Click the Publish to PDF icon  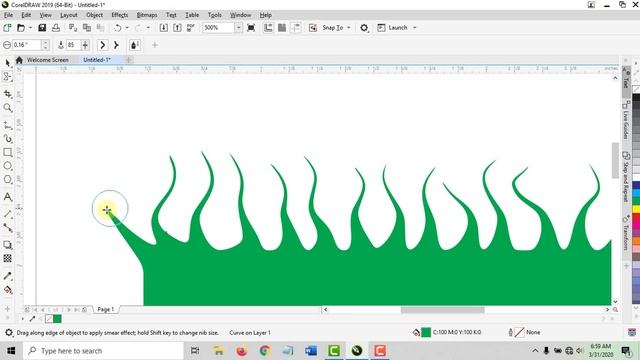coord(191,28)
